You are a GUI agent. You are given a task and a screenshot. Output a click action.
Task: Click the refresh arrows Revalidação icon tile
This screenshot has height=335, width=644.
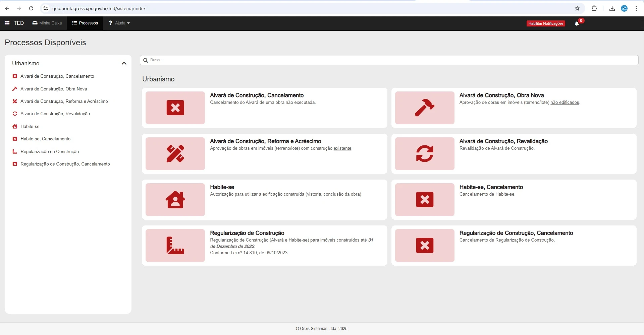point(424,154)
